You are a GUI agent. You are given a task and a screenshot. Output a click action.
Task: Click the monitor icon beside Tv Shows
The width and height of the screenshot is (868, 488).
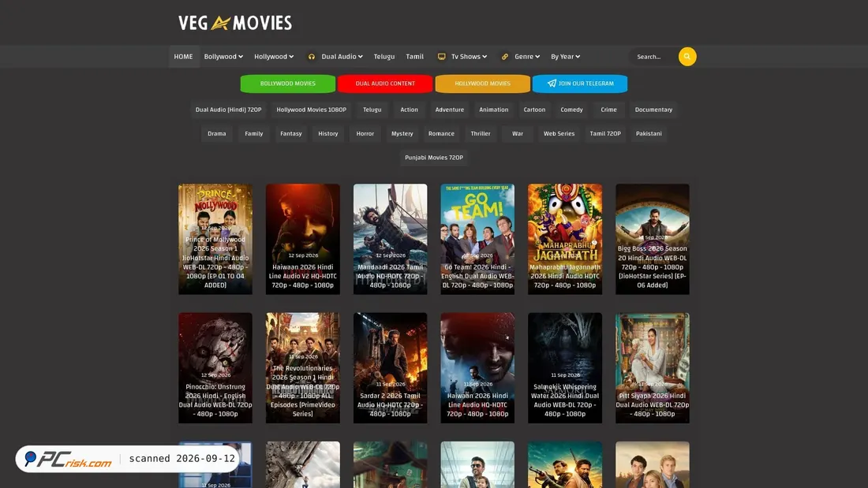tap(441, 57)
